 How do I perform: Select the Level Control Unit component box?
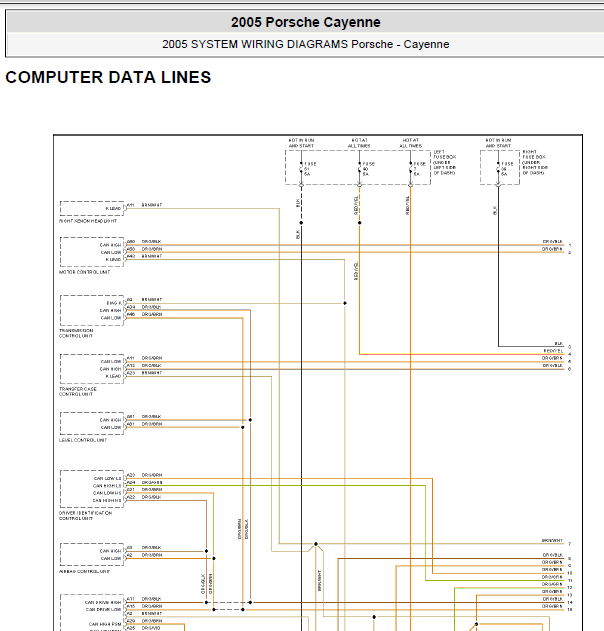coord(92,423)
